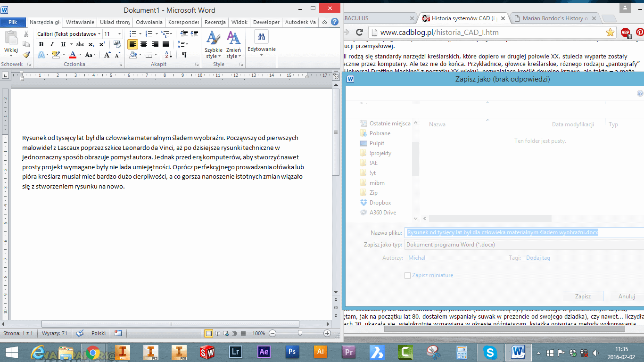Switch to the Wstawianie ribbon tab

[x=80, y=22]
